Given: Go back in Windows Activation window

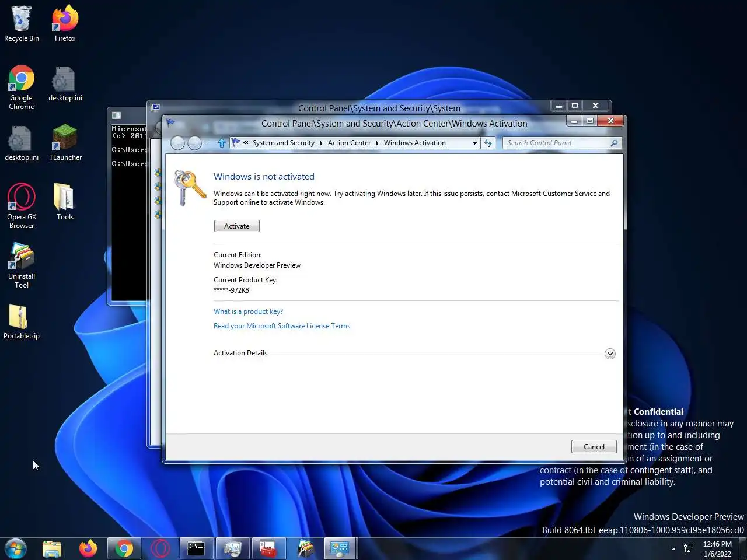Looking at the screenshot, I should pyautogui.click(x=178, y=143).
